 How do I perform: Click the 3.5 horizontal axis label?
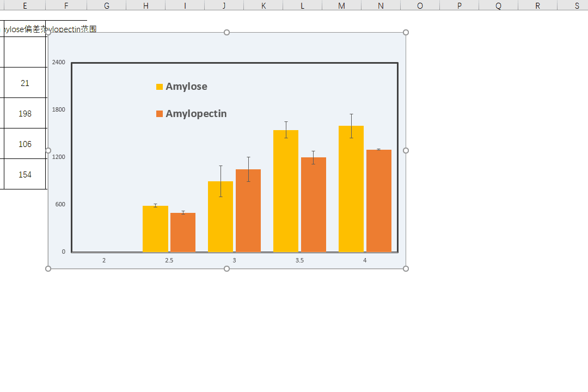tap(299, 260)
